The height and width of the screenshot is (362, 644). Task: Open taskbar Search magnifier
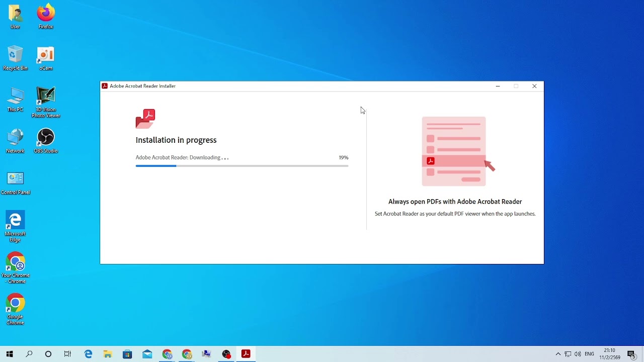pyautogui.click(x=29, y=354)
